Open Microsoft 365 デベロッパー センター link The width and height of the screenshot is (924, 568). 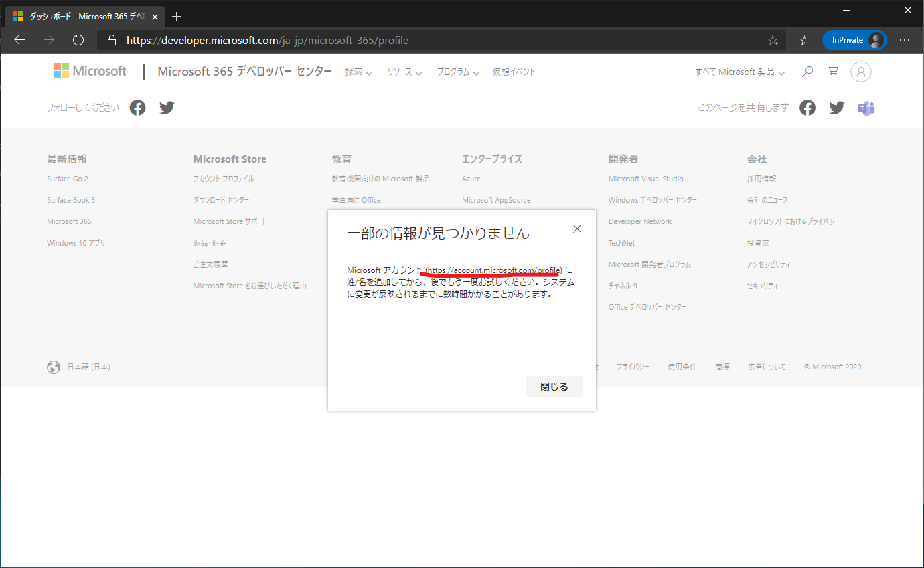click(x=244, y=72)
